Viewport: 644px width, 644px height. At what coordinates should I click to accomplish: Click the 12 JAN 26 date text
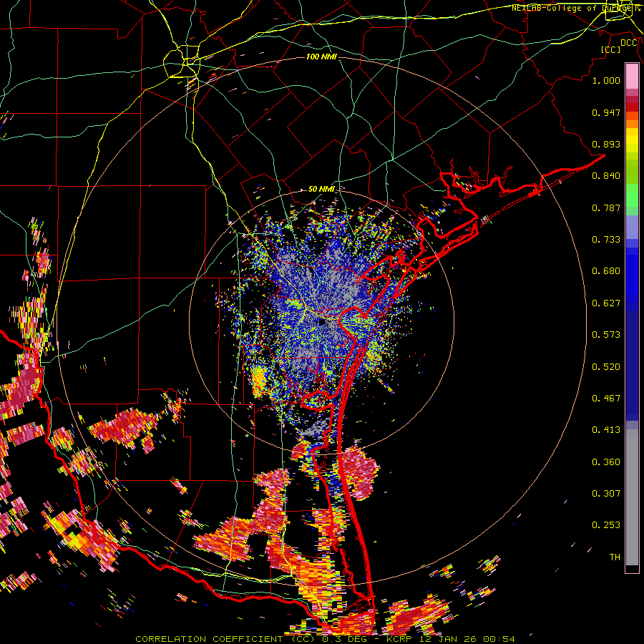pos(449,639)
